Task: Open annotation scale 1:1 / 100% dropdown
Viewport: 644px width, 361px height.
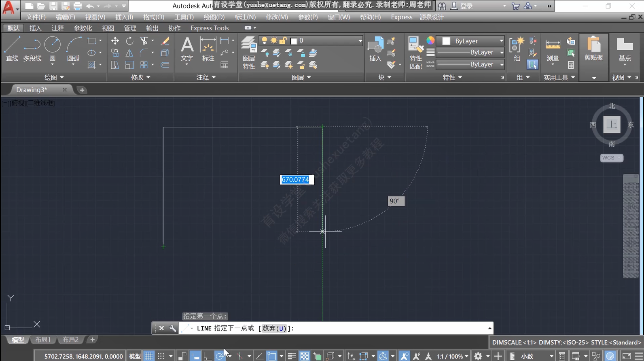Action: coord(453,356)
